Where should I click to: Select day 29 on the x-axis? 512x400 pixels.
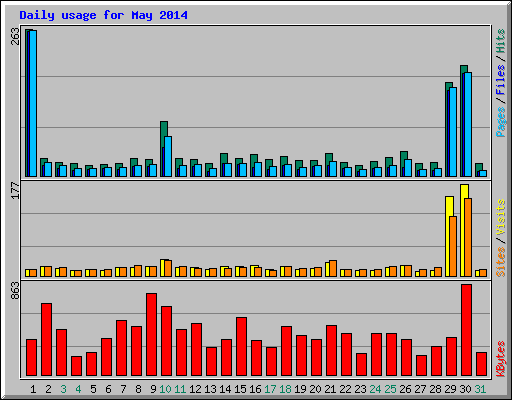(x=450, y=389)
